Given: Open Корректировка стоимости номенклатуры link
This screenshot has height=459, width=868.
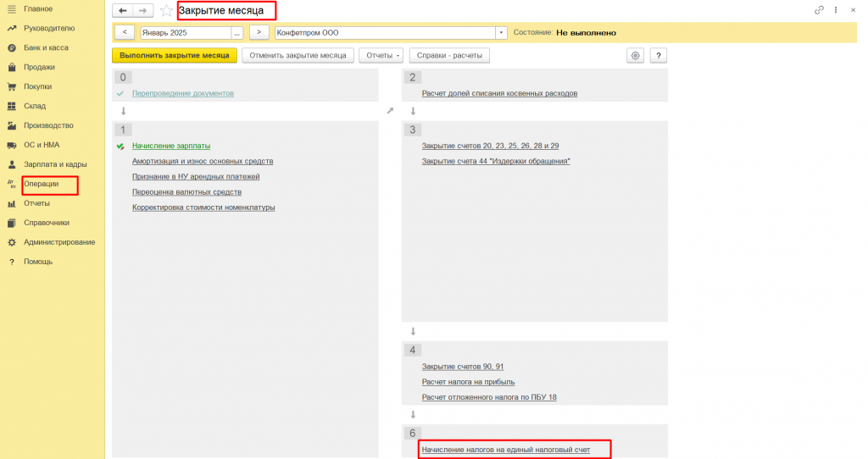Looking at the screenshot, I should [203, 208].
